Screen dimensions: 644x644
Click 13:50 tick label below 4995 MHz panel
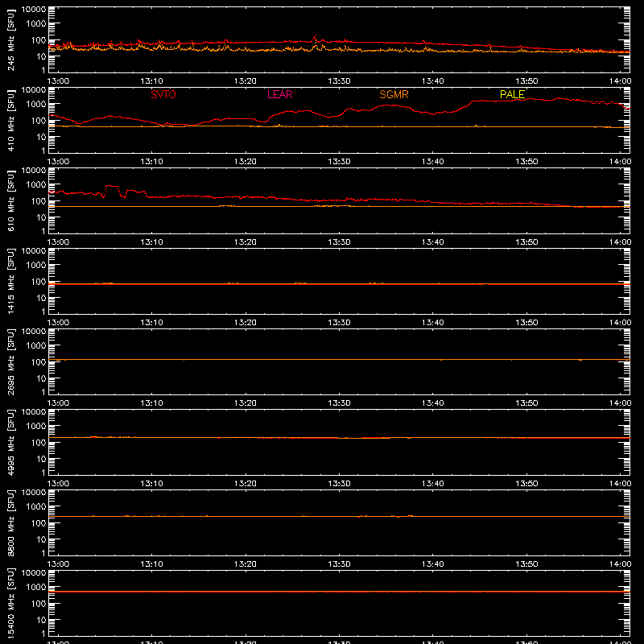click(526, 484)
